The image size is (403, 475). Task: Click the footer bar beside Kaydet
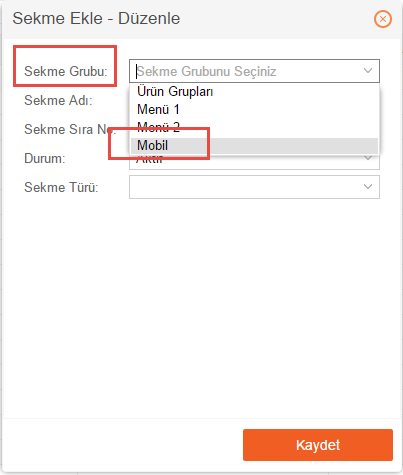point(123,445)
